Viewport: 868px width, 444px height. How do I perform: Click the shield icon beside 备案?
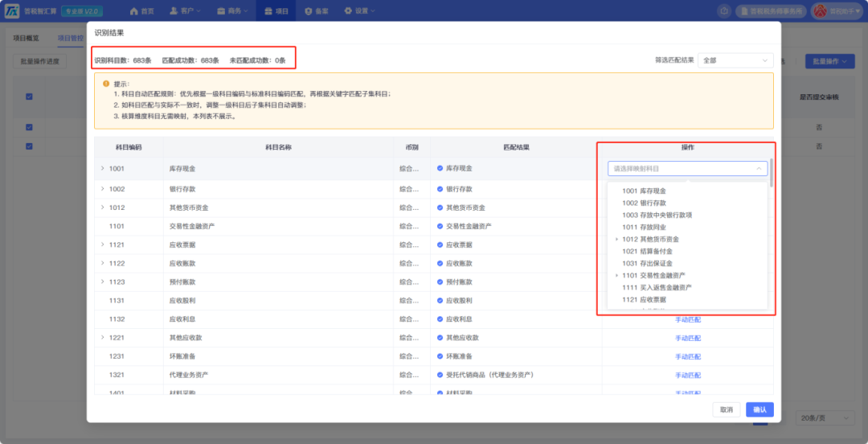pyautogui.click(x=309, y=10)
